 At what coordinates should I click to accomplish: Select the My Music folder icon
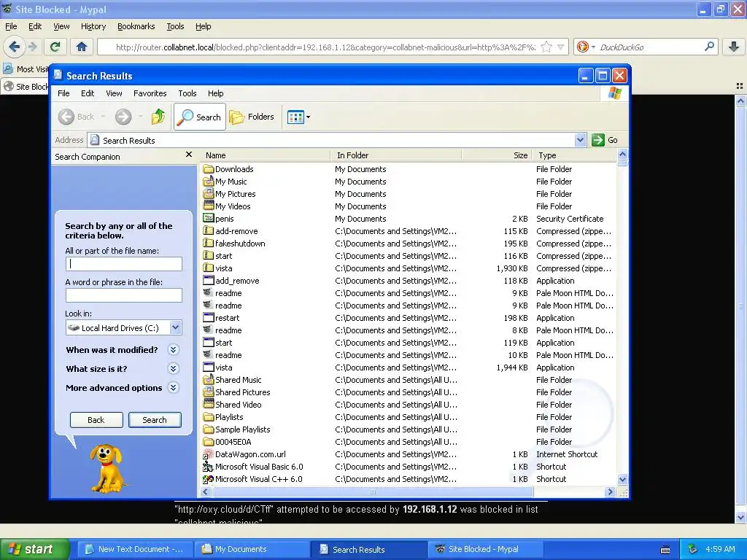(208, 182)
